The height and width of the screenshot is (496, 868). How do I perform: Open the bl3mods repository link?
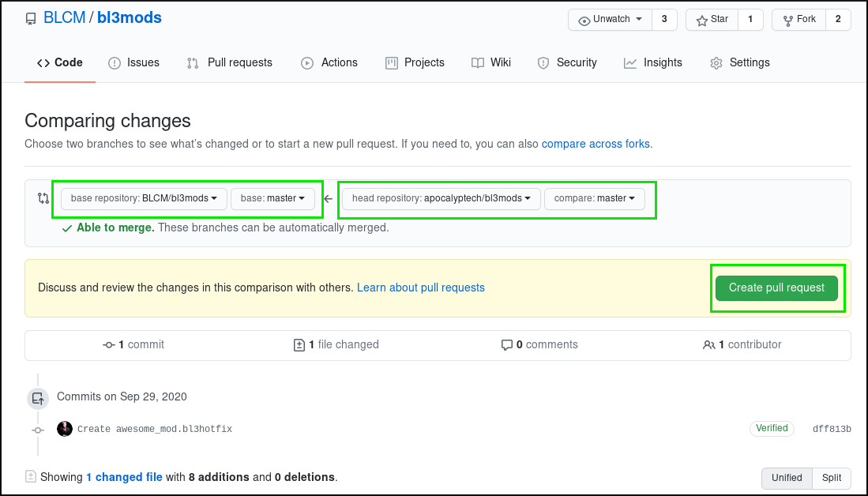point(130,17)
